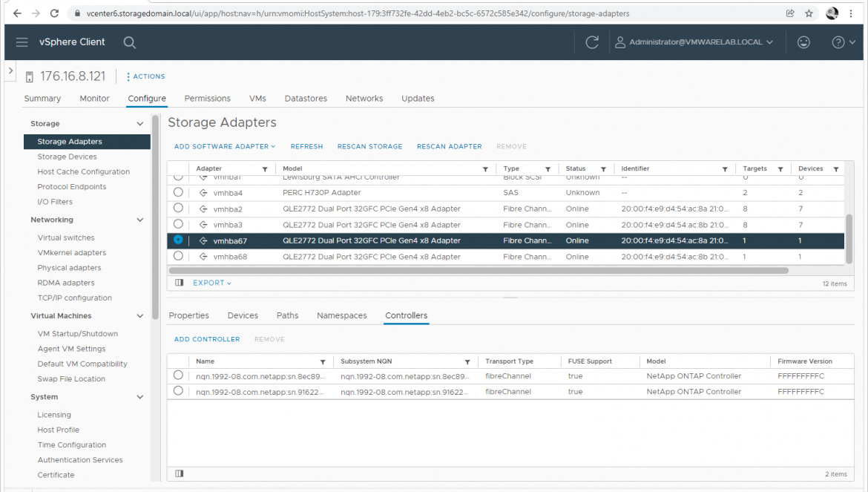Open the browser three-dot menu
The height and width of the screenshot is (492, 868).
click(x=851, y=13)
